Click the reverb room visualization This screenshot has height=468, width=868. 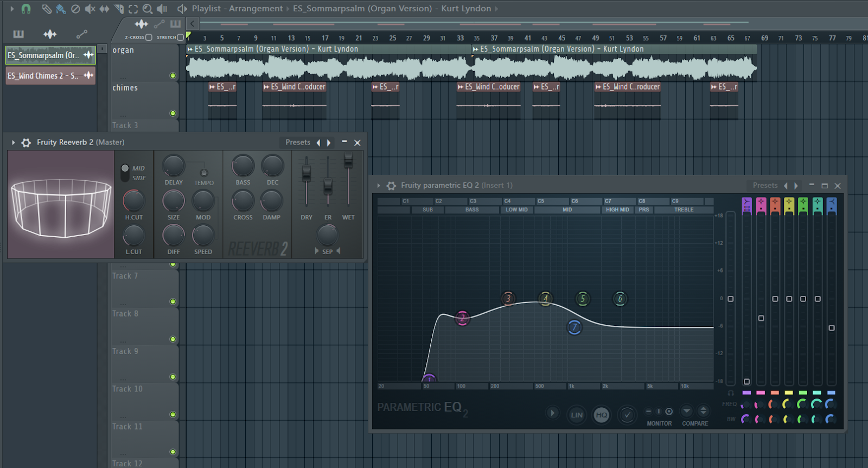tap(61, 205)
